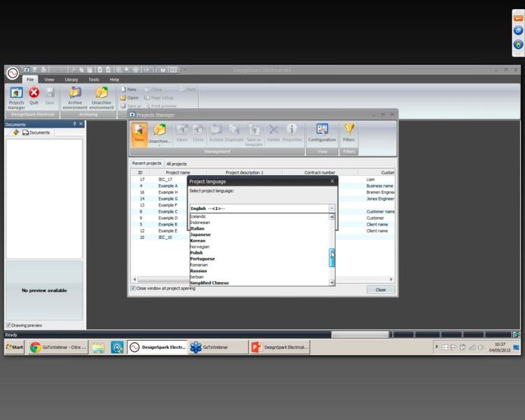Switch to the All projects tab
The height and width of the screenshot is (420, 525).
tap(176, 164)
